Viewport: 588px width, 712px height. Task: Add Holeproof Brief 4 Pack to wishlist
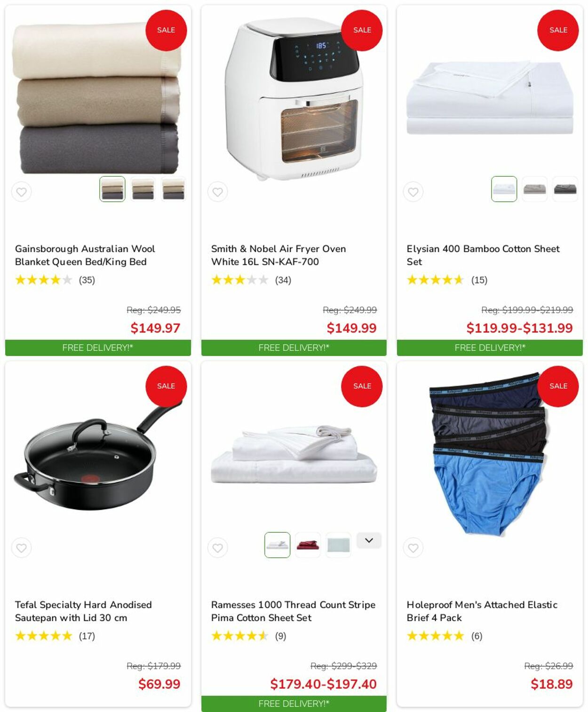(413, 548)
